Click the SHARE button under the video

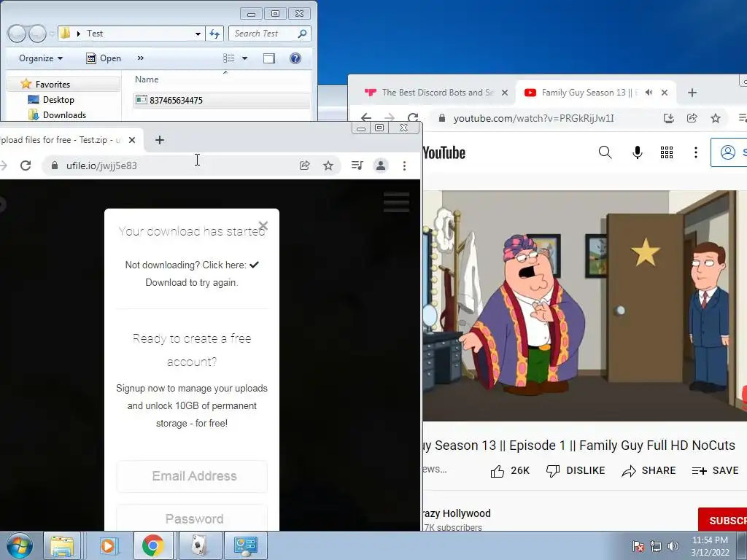pyautogui.click(x=649, y=470)
